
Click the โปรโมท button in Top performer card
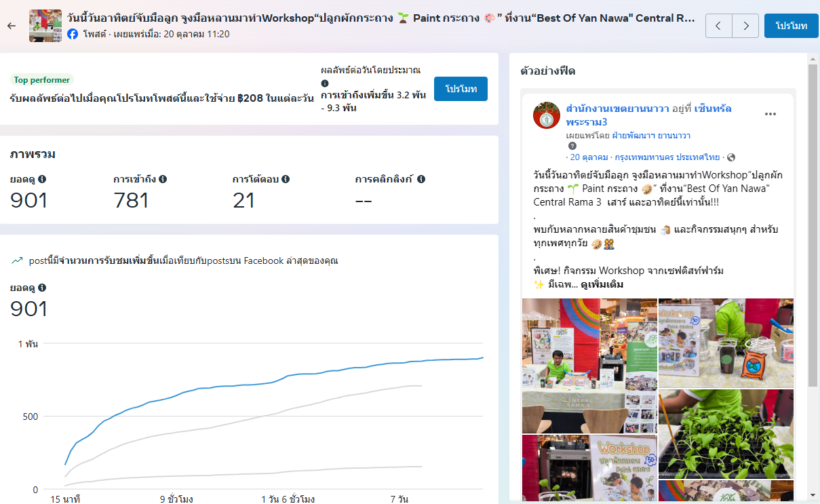(x=461, y=89)
